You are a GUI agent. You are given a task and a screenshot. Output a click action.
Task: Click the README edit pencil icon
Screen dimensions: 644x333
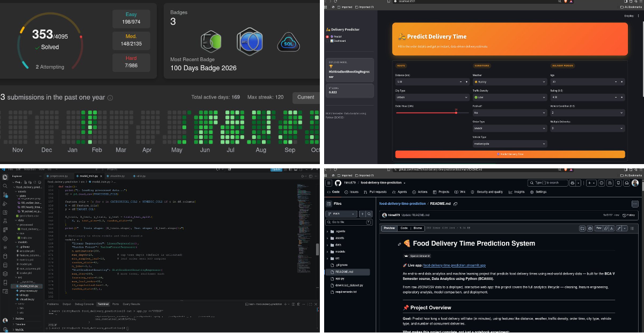(619, 228)
